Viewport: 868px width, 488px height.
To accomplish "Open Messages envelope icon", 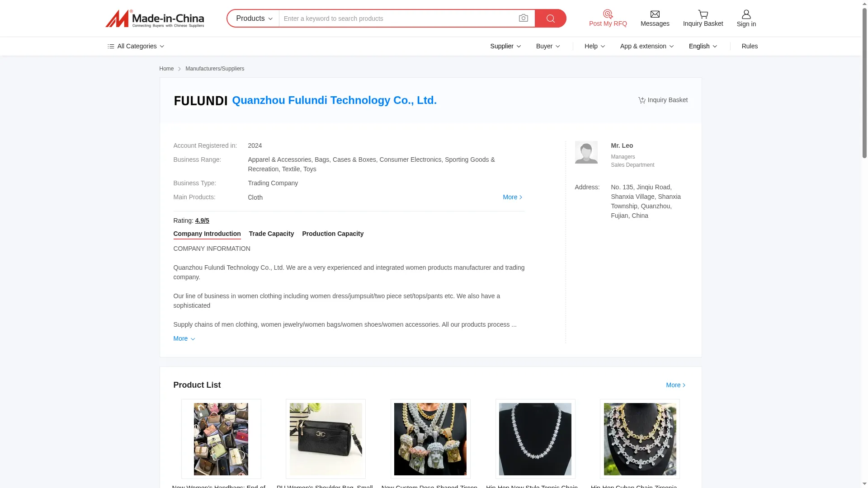I will tap(655, 14).
